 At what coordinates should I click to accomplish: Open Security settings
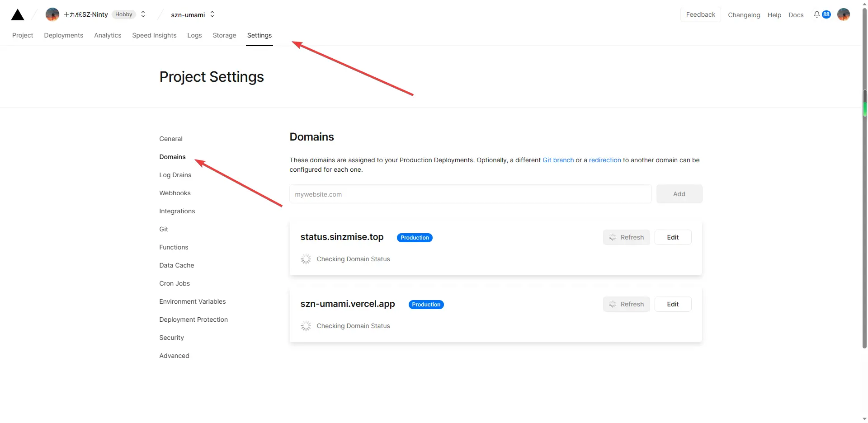pos(171,338)
